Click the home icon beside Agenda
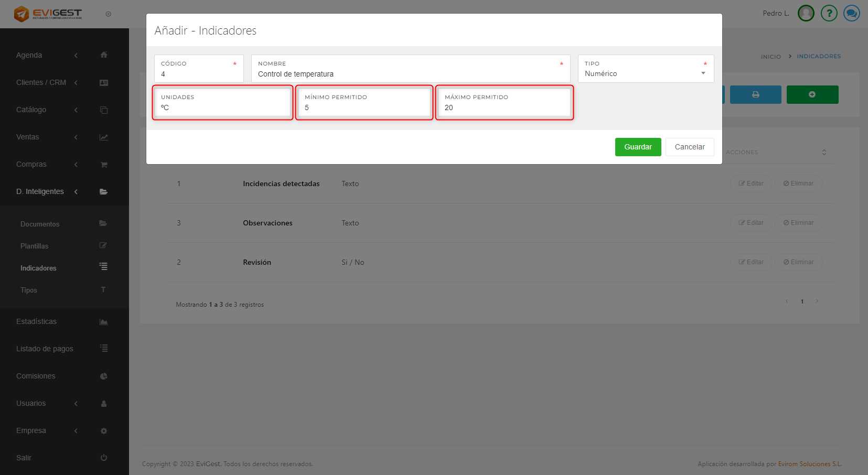 104,55
